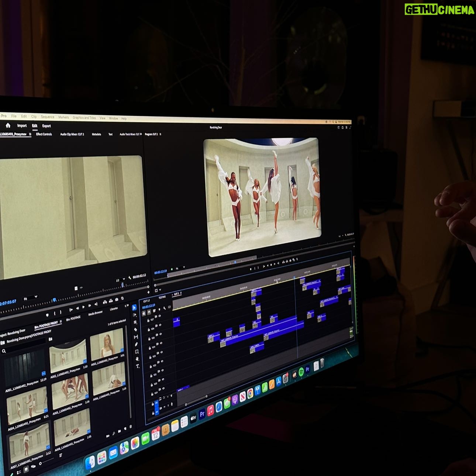This screenshot has width=476, height=476.
Task: Select the Pen tool in the tools panel
Action: point(137,344)
